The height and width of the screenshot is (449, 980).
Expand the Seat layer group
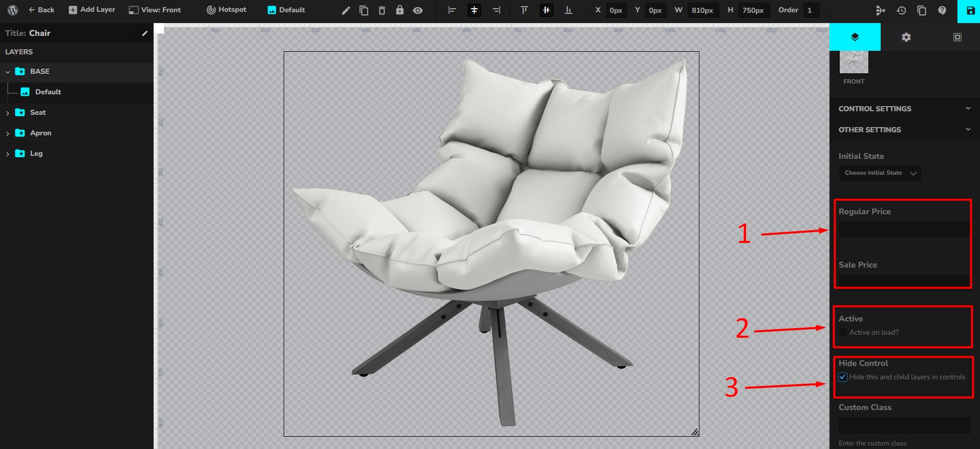8,113
